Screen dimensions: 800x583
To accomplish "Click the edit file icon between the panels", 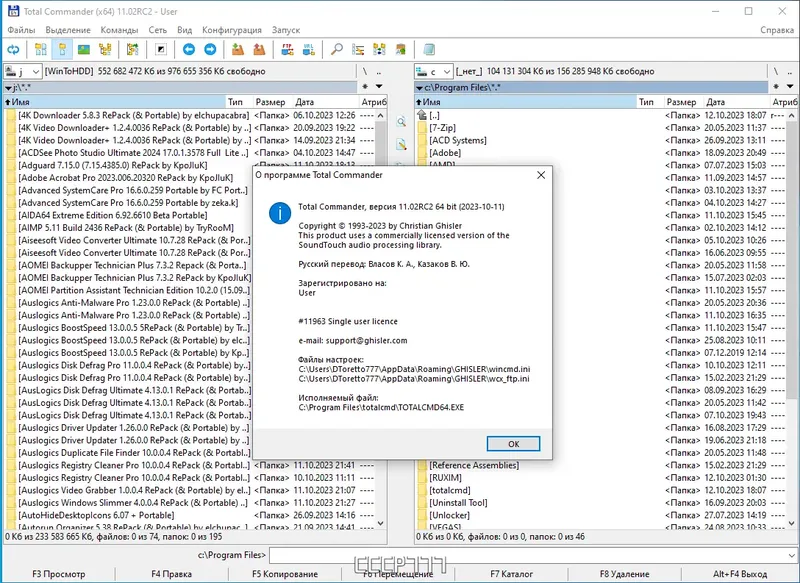I will click(401, 144).
